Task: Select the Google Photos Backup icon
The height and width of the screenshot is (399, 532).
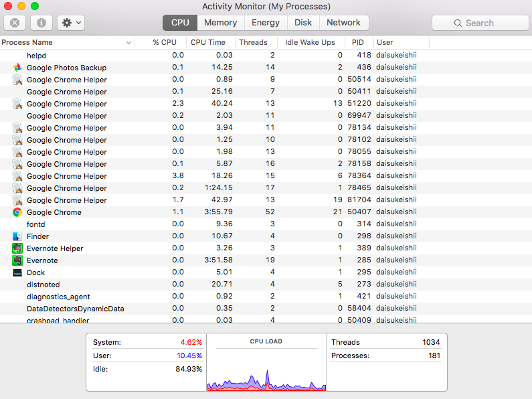Action: coord(17,68)
